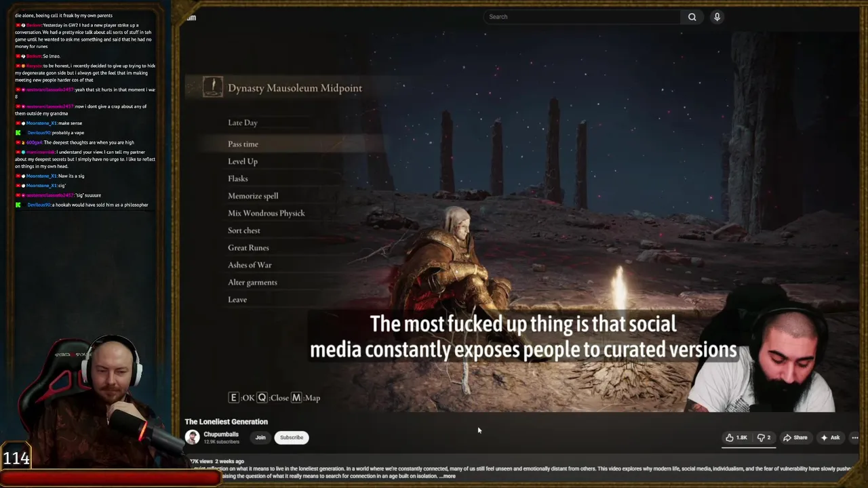Expand description with '...more'
Viewport: 868px width, 488px height.
pyautogui.click(x=448, y=476)
